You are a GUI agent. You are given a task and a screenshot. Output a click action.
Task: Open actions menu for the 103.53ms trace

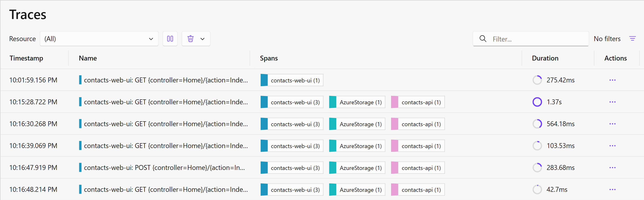tap(612, 146)
